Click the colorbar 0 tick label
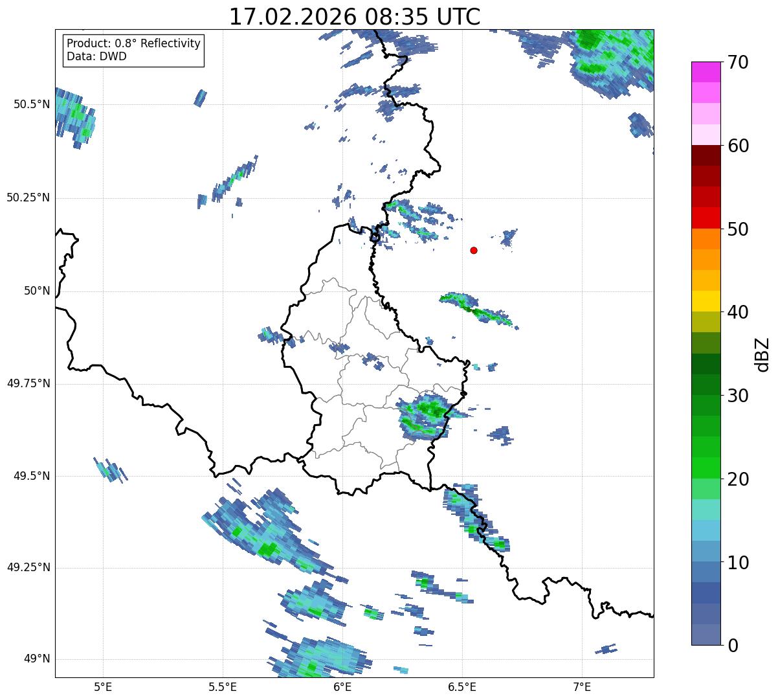 tap(733, 646)
